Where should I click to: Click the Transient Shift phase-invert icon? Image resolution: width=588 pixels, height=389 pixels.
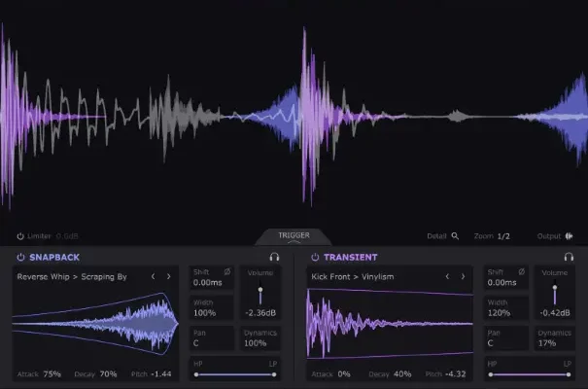click(x=522, y=271)
